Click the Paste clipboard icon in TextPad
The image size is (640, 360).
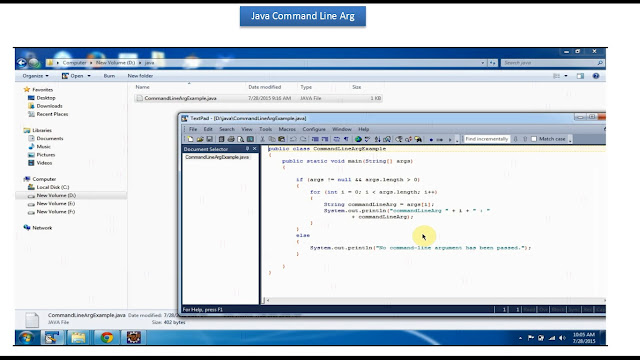point(282,139)
